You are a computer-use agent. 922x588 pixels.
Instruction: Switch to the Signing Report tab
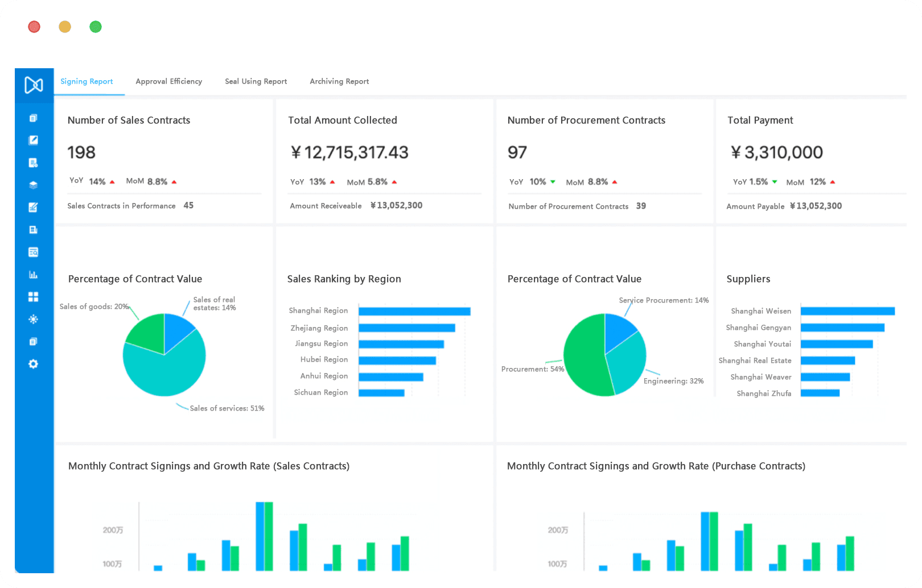pyautogui.click(x=87, y=81)
